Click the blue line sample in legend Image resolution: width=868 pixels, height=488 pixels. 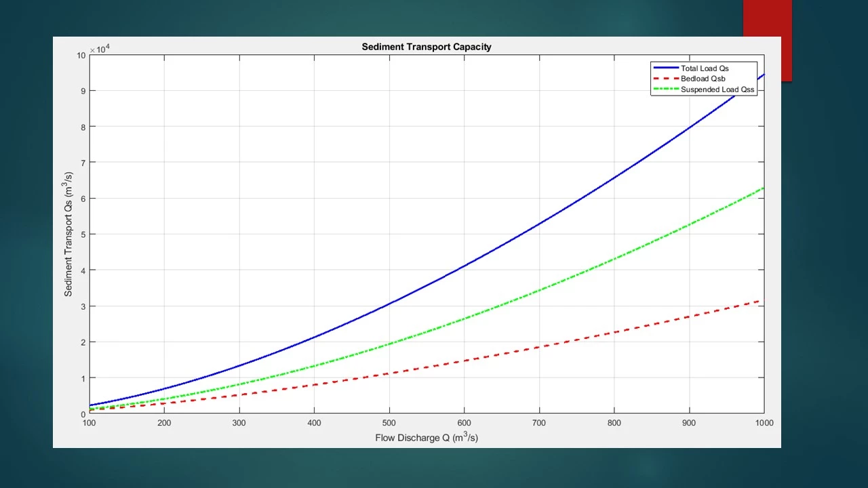pos(665,68)
